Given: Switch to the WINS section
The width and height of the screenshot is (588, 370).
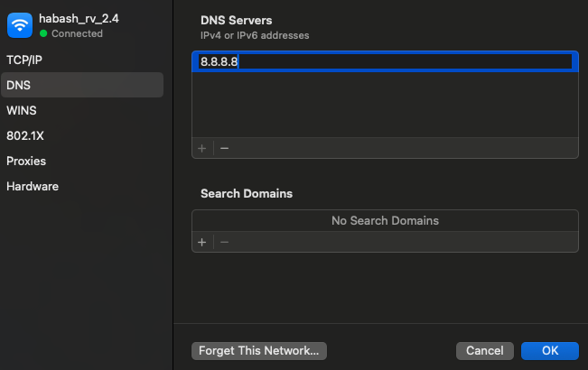Looking at the screenshot, I should [x=22, y=110].
